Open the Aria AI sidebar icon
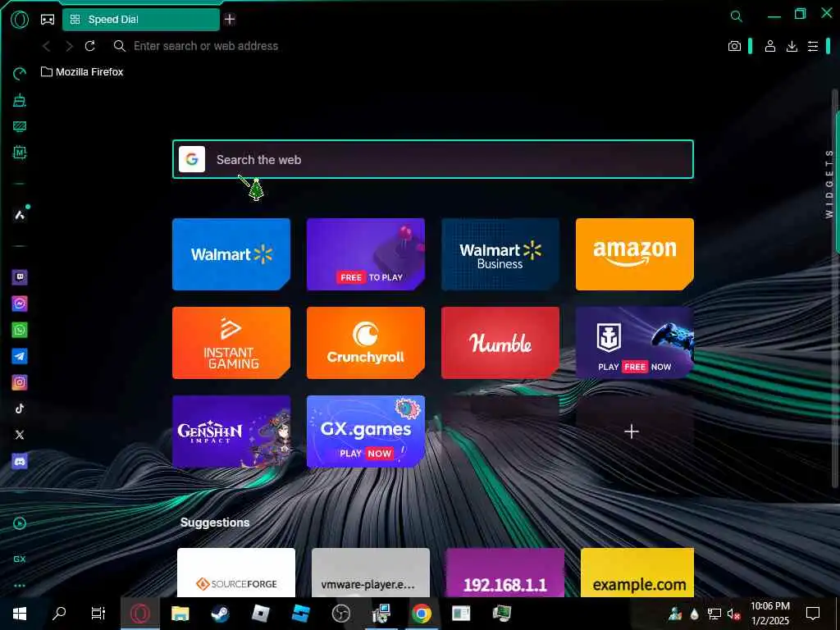 [x=20, y=215]
